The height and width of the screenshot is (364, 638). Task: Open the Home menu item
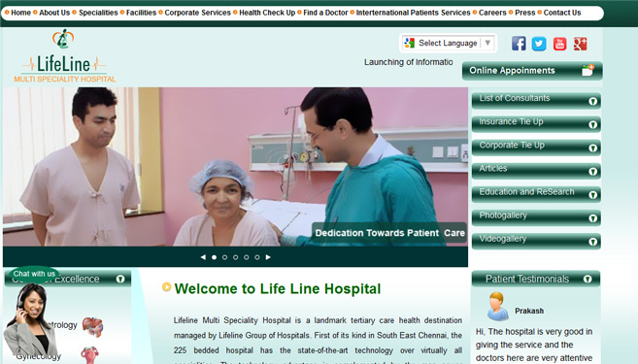tap(20, 13)
